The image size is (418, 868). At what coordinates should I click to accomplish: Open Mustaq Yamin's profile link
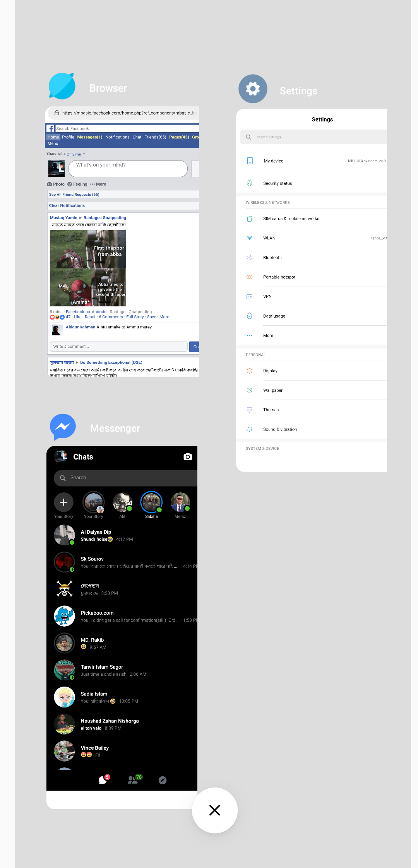coord(63,218)
